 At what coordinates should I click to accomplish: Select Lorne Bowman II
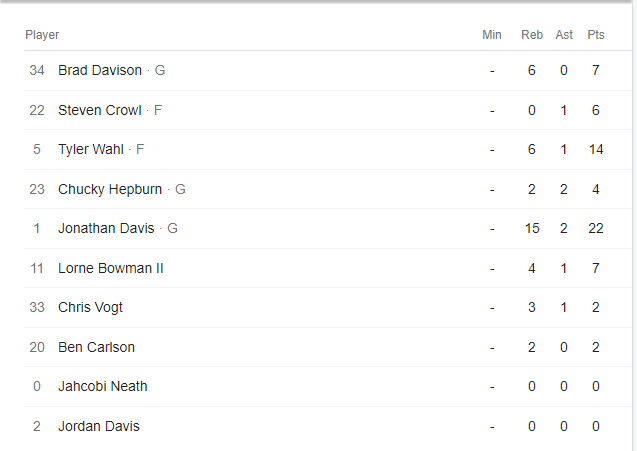tap(110, 268)
